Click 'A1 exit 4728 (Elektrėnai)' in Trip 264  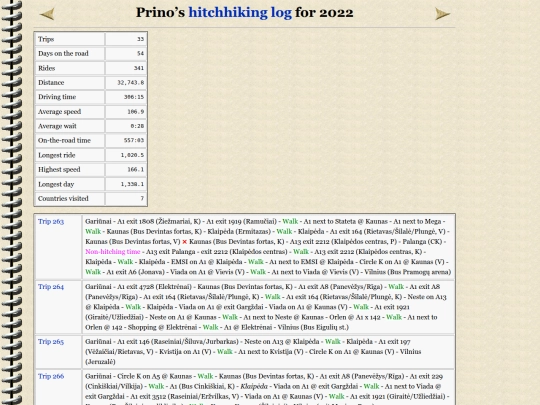(154, 287)
